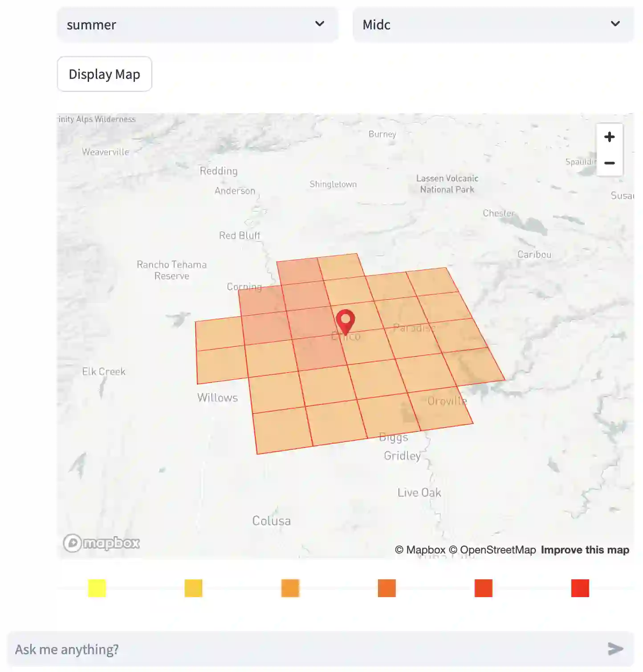Image resolution: width=643 pixels, height=672 pixels.
Task: Select the golden-yellow legend swatch
Action: [194, 588]
